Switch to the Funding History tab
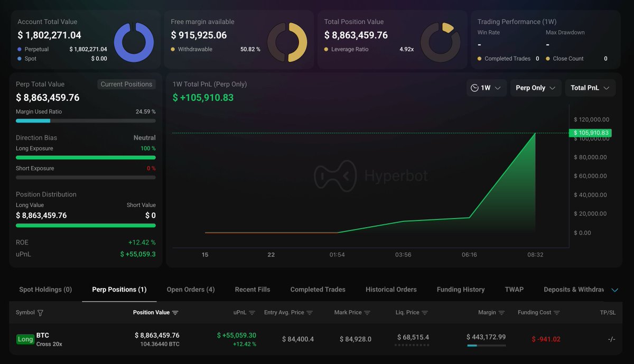This screenshot has height=364, width=634. point(460,290)
